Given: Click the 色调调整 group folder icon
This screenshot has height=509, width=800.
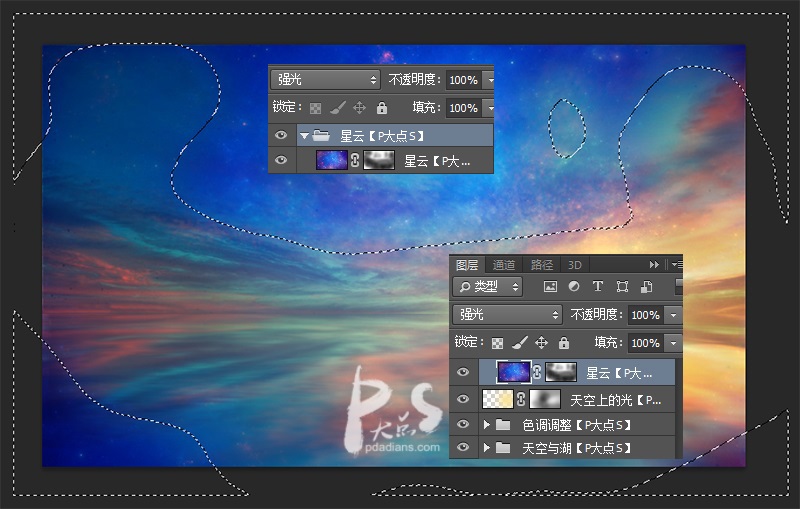Looking at the screenshot, I should (503, 424).
